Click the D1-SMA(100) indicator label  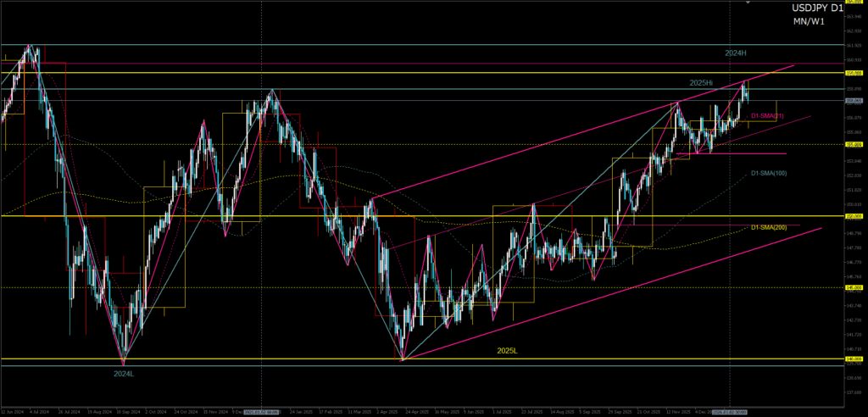pos(769,174)
